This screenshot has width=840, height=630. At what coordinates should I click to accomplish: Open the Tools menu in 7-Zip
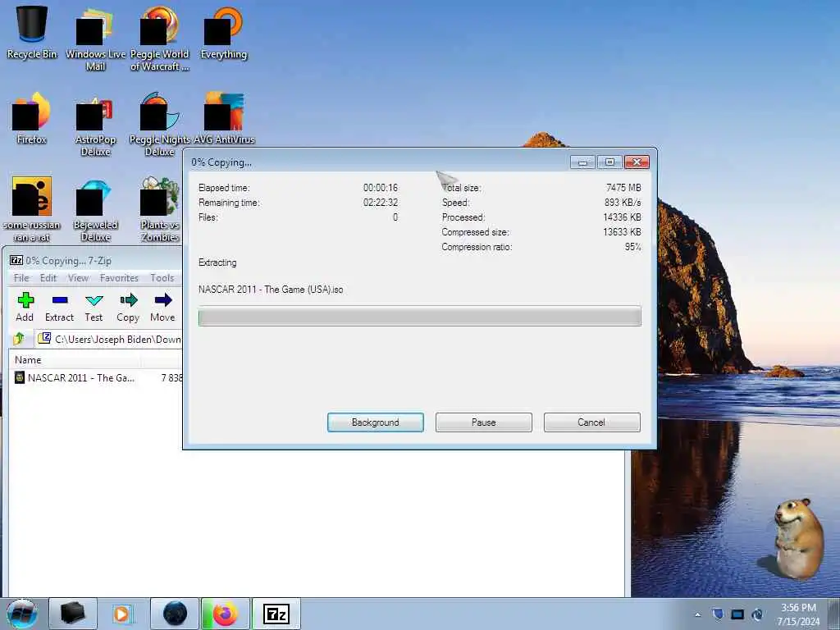[x=162, y=277]
